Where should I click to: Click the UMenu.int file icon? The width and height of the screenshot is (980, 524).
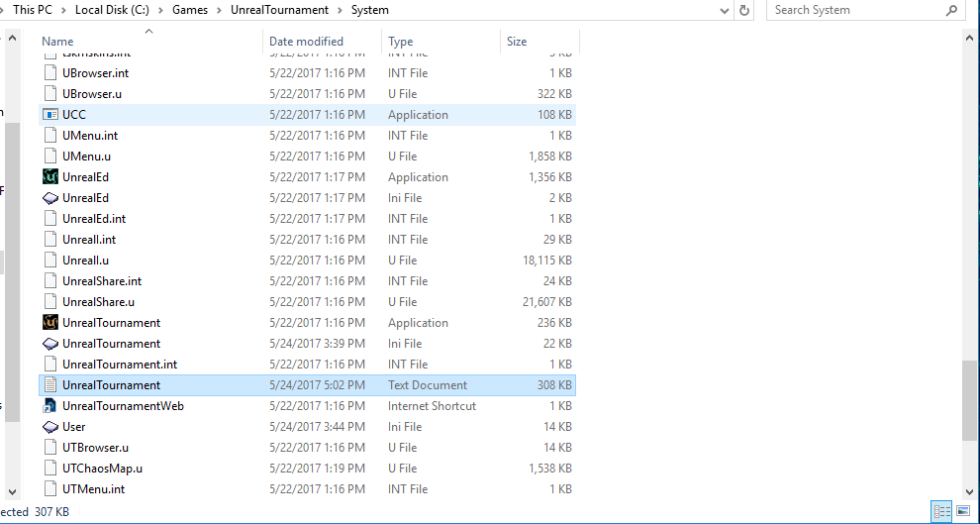point(50,135)
